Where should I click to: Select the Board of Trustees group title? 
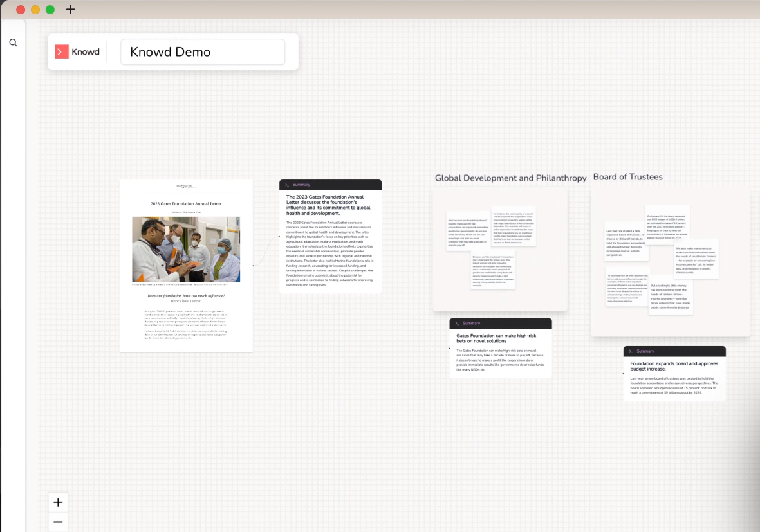[x=627, y=177]
